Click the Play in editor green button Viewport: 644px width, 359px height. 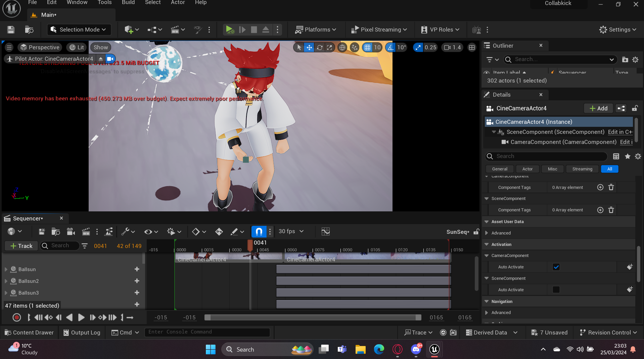[x=230, y=30]
